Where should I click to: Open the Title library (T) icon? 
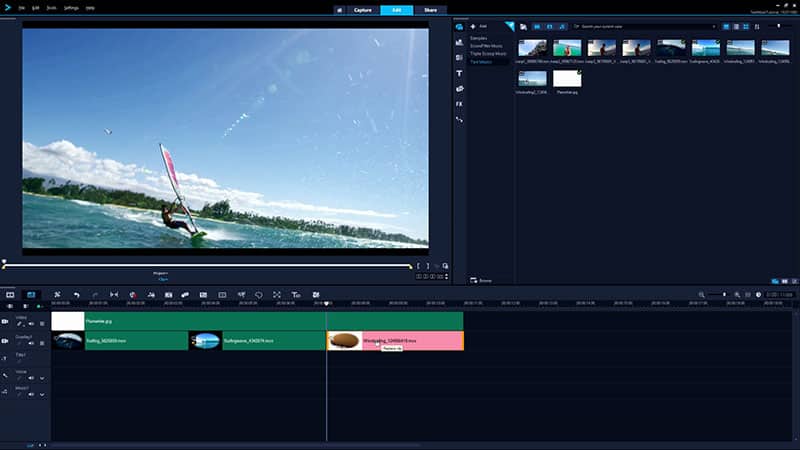(x=459, y=73)
